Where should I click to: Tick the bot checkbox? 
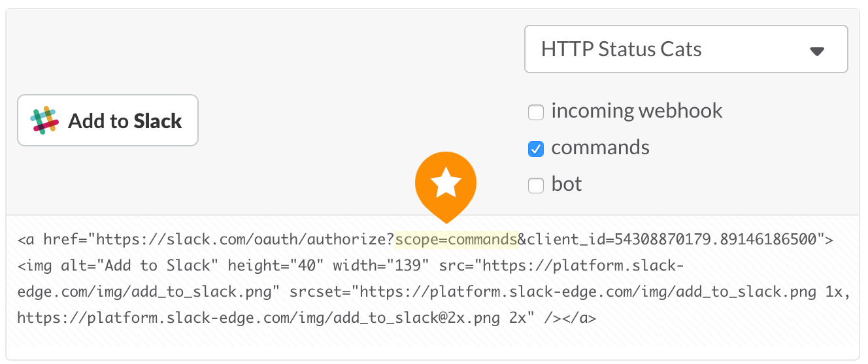pos(536,186)
